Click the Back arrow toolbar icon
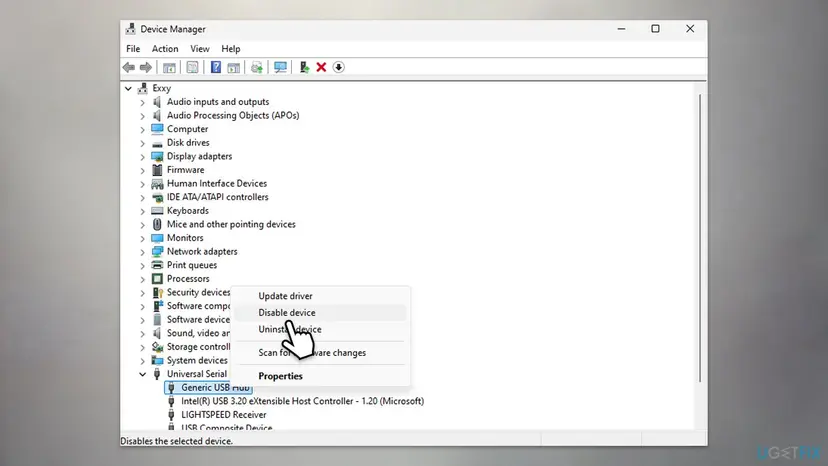The width and height of the screenshot is (828, 466). [x=129, y=67]
